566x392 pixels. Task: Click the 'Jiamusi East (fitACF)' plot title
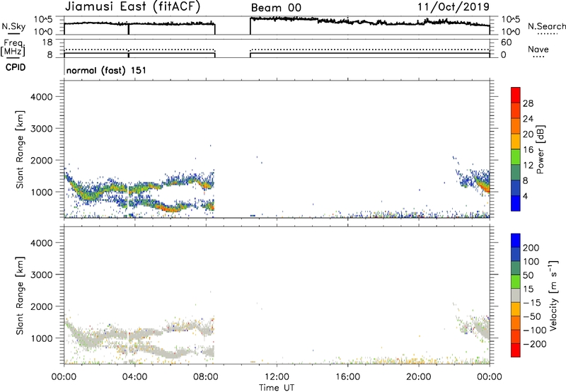pos(132,7)
